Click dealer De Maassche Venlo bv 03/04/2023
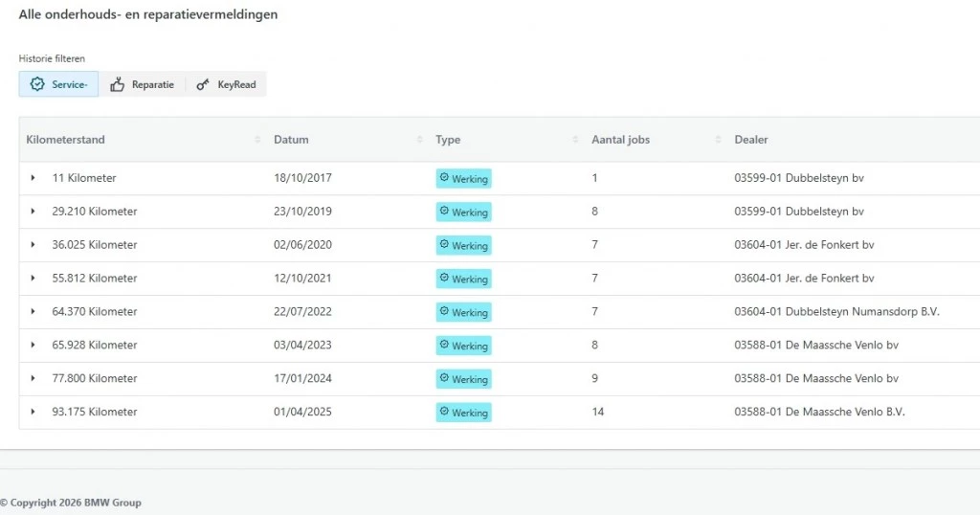Screen dimensions: 980x515 [x=816, y=346]
